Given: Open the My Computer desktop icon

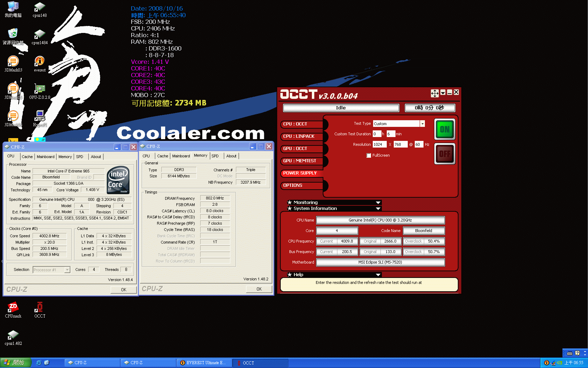Looking at the screenshot, I should 13,9.
